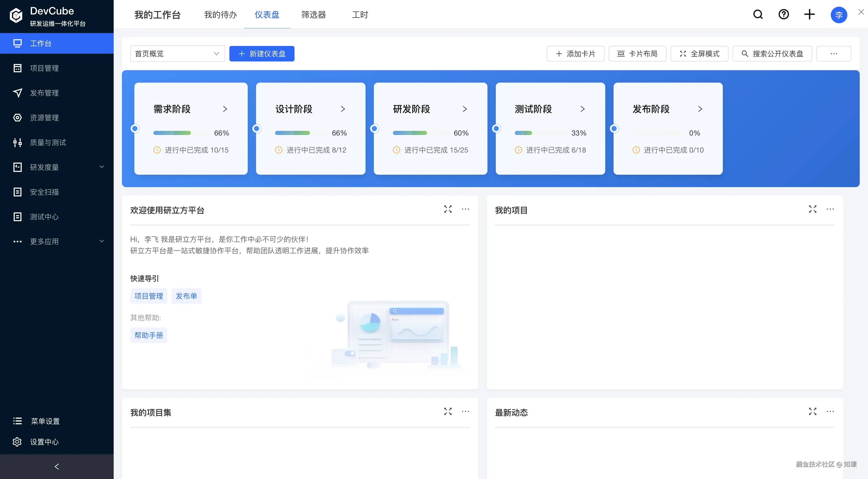
Task: Toggle fullscreen on the 欢迎使用研立方平台 card
Action: coord(448,209)
